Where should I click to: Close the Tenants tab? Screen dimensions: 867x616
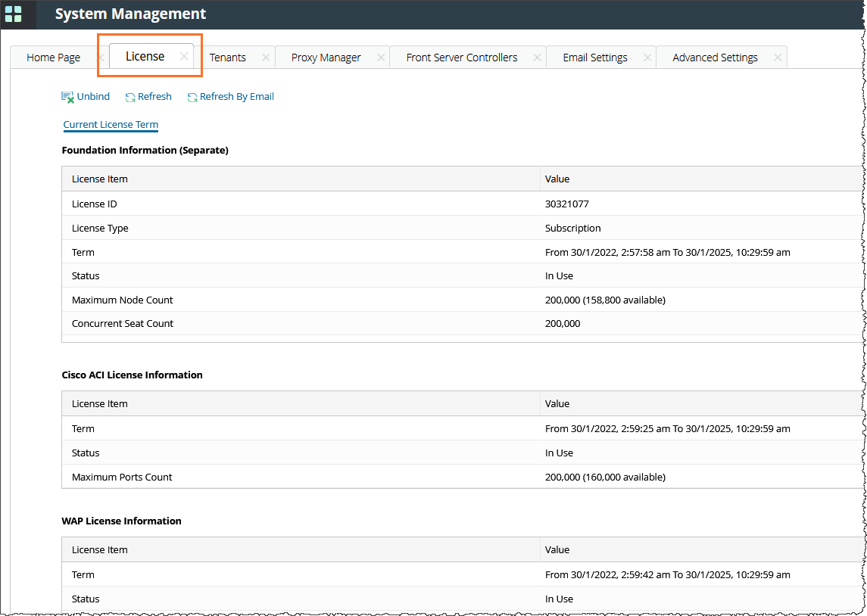tap(266, 58)
